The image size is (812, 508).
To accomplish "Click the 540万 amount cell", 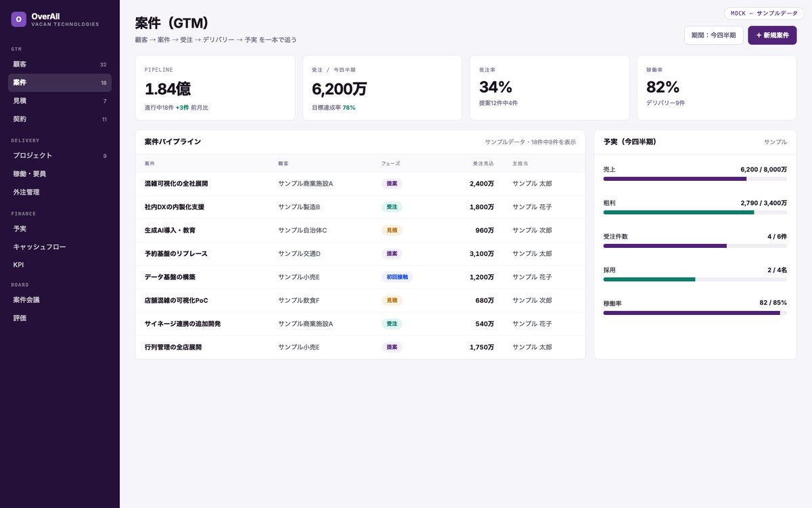I will 484,324.
